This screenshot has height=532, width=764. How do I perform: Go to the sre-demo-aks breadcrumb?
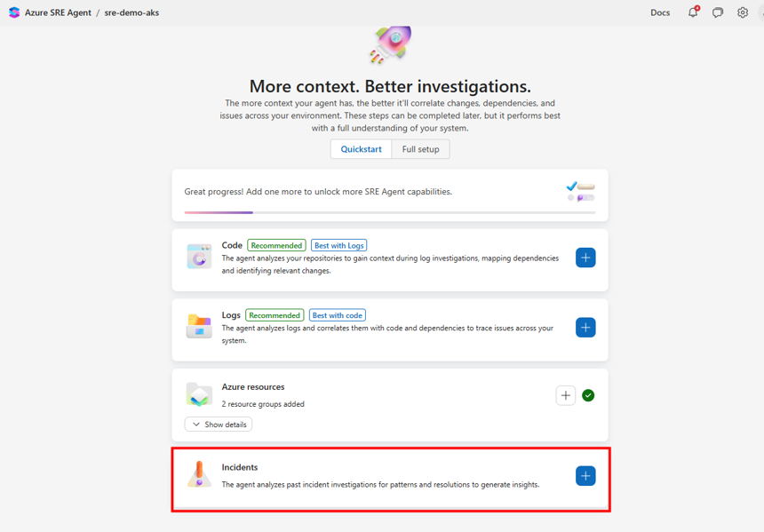131,12
